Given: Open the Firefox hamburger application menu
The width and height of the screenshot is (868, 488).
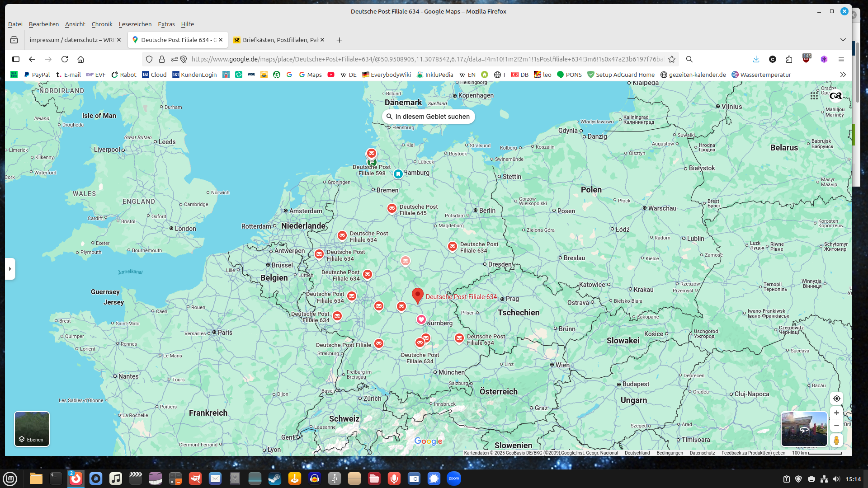Looking at the screenshot, I should click(841, 59).
